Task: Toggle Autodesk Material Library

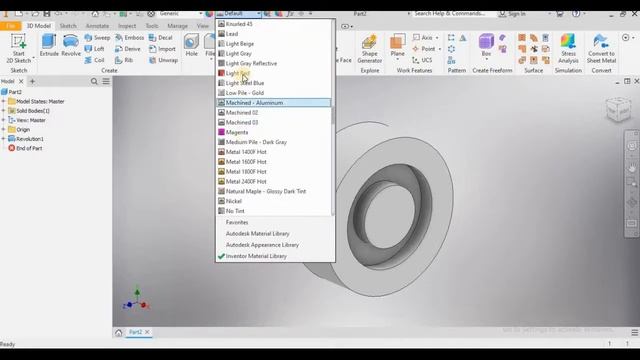Action: 257,233
